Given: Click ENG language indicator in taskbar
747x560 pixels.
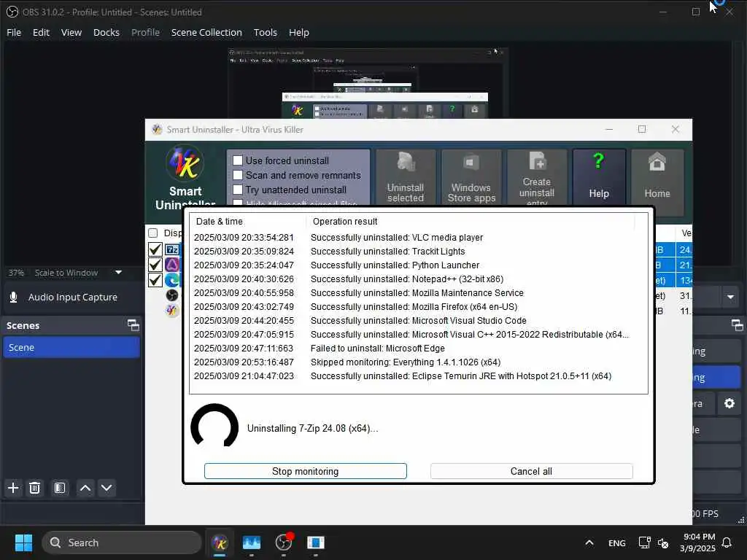Looking at the screenshot, I should 617,542.
